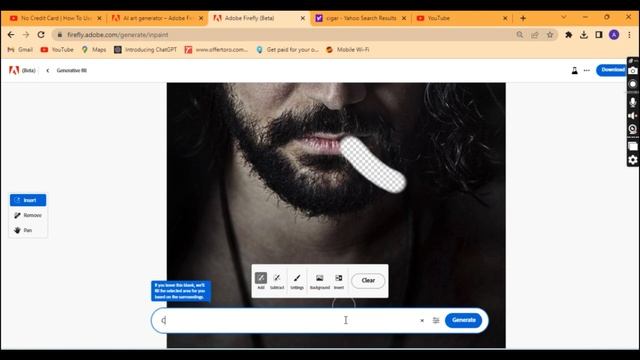Clear the brushed selection
This screenshot has height=360, width=640.
(x=368, y=280)
